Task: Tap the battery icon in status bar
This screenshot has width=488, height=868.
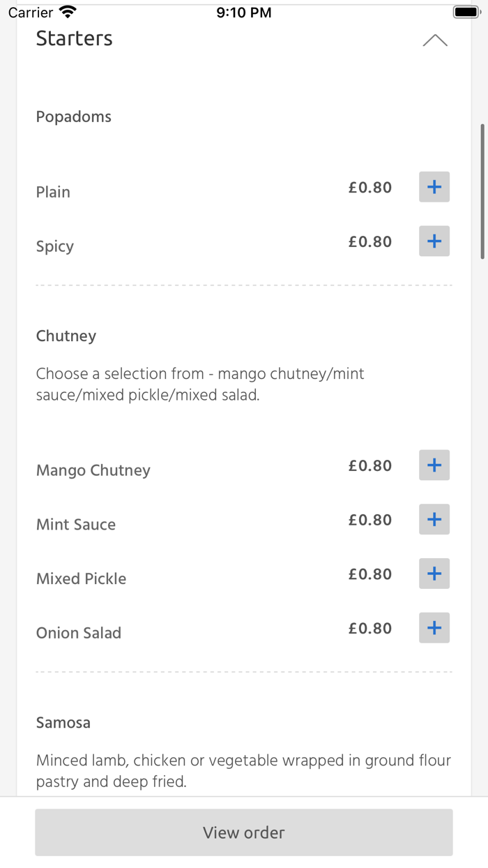Action: coord(466,13)
